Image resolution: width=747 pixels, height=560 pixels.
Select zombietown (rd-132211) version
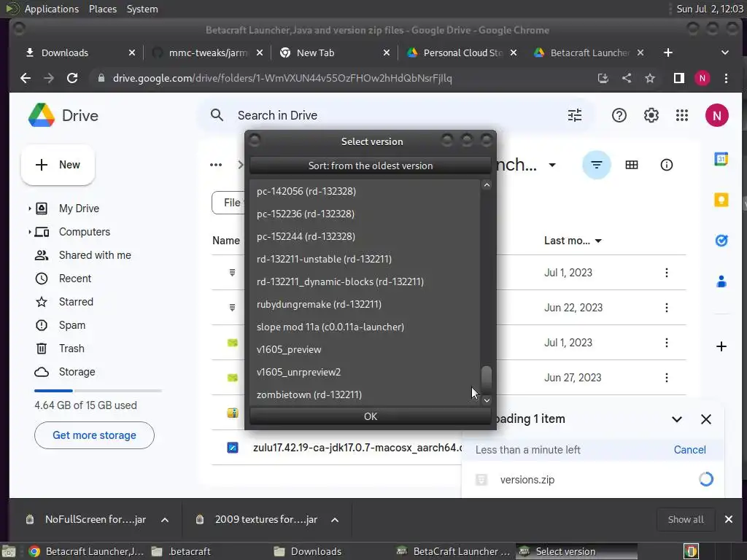coord(365,394)
